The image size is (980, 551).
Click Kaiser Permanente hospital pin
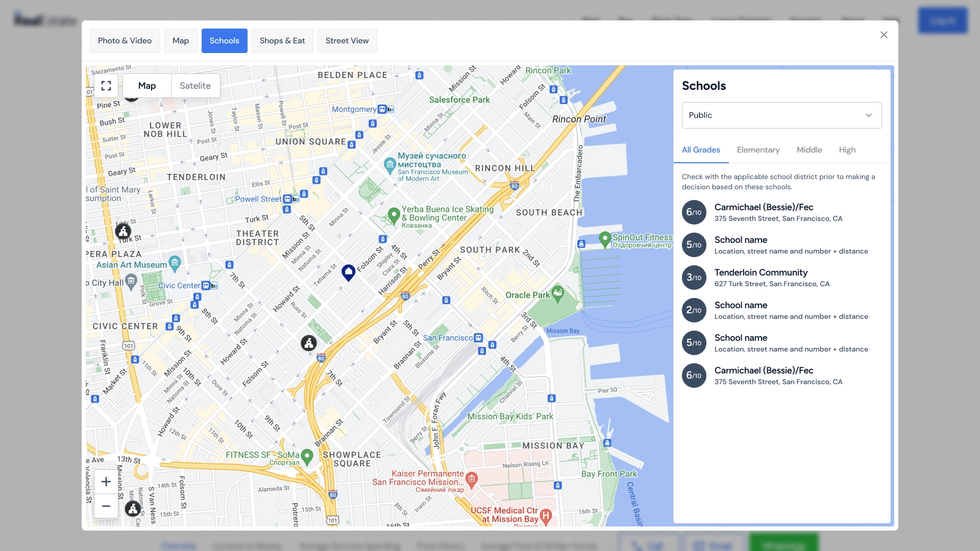(x=472, y=480)
